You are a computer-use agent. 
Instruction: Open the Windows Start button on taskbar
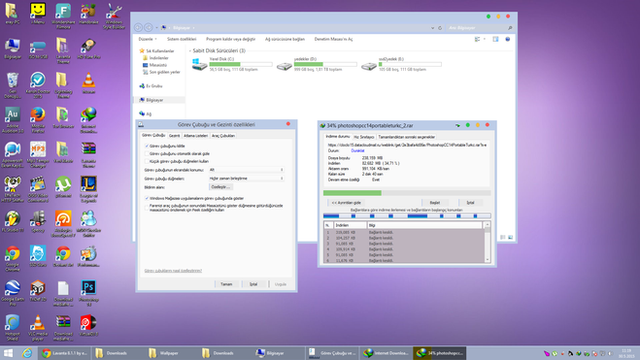point(8,353)
